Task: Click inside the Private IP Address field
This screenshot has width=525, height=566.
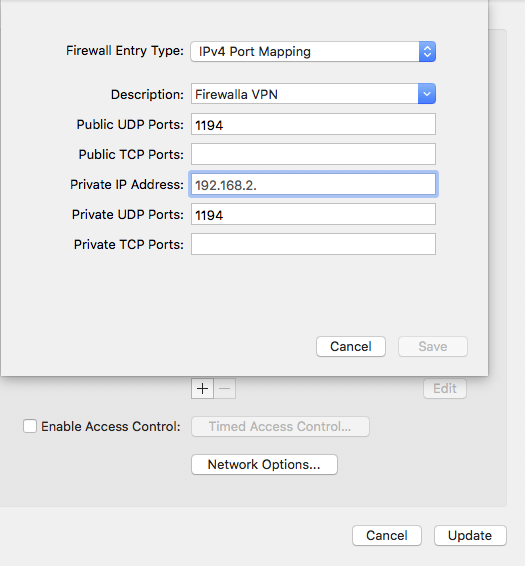Action: coord(313,184)
